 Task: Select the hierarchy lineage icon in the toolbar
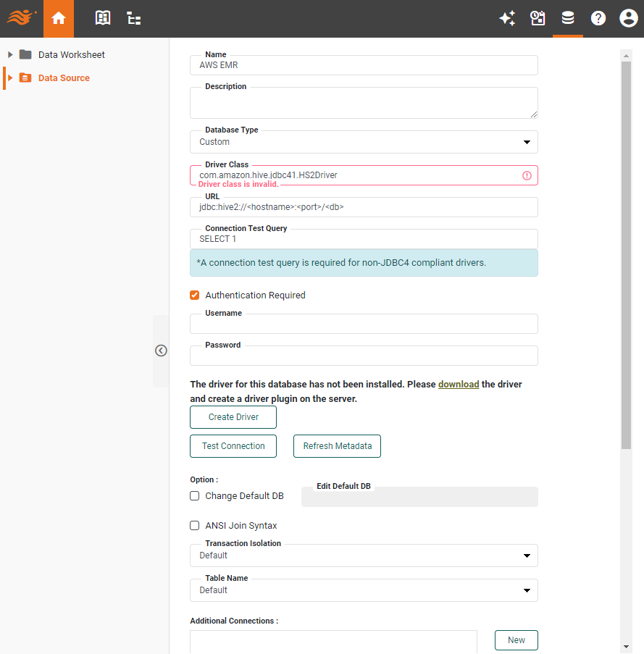[133, 18]
